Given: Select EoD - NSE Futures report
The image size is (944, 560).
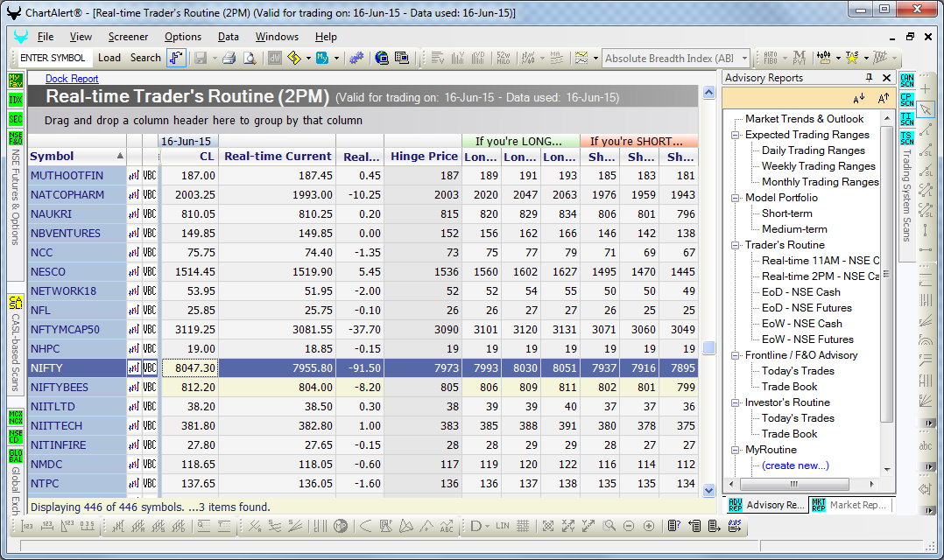Looking at the screenshot, I should (807, 308).
